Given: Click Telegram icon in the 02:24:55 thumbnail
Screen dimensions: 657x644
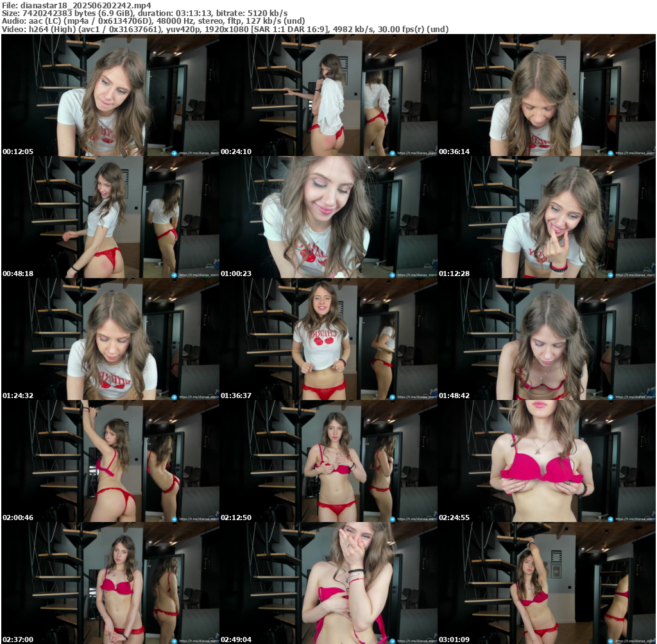Looking at the screenshot, I should coord(610,519).
